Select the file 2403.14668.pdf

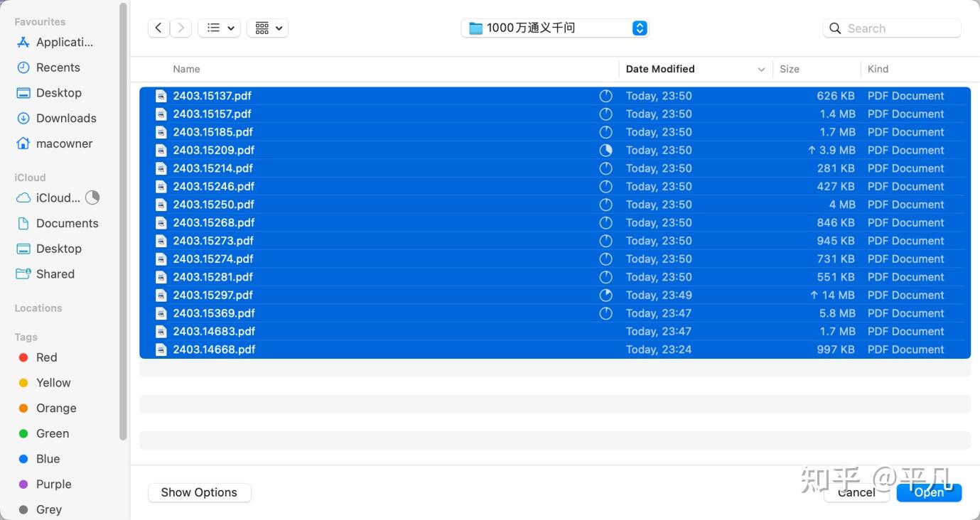(214, 350)
